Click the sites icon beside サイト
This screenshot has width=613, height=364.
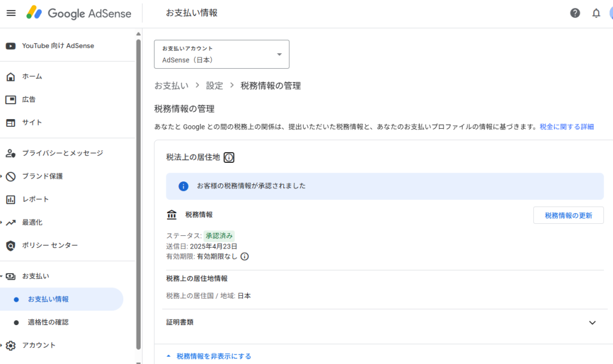pos(11,123)
